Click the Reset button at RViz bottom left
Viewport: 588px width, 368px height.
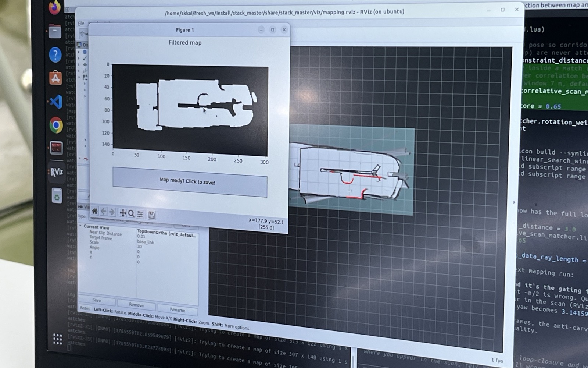click(x=85, y=308)
